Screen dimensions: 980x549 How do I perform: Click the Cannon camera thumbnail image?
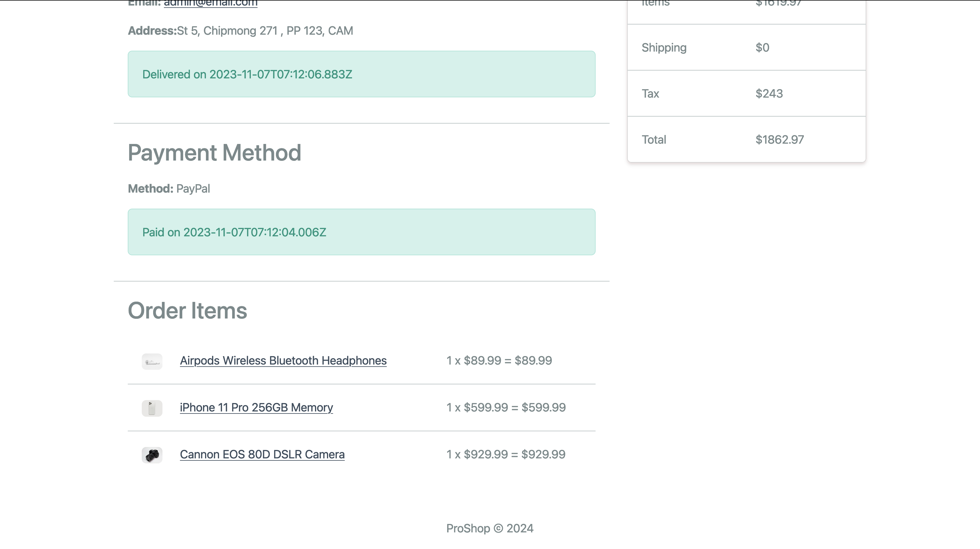tap(152, 455)
